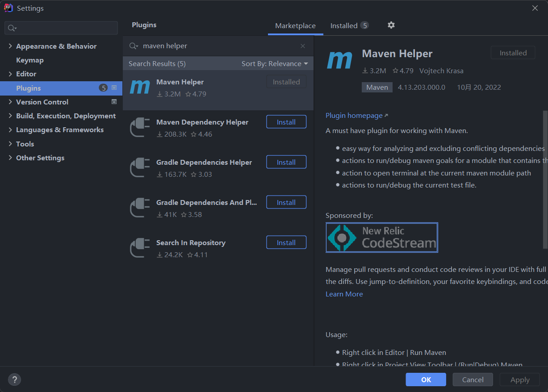Expand the Other Settings section
The width and height of the screenshot is (548, 392).
(10, 158)
